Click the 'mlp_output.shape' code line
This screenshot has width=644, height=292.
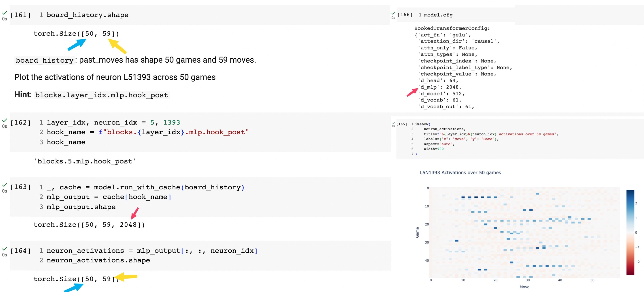[x=81, y=207]
